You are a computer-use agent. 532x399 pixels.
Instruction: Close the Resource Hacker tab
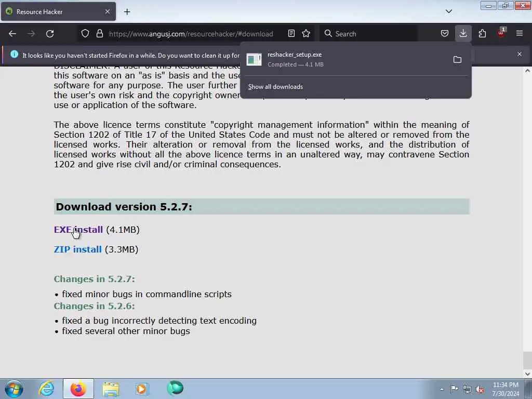107,11
